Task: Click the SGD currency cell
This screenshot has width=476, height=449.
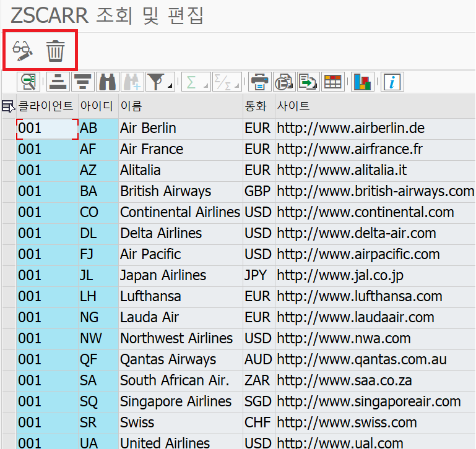Action: tap(259, 402)
